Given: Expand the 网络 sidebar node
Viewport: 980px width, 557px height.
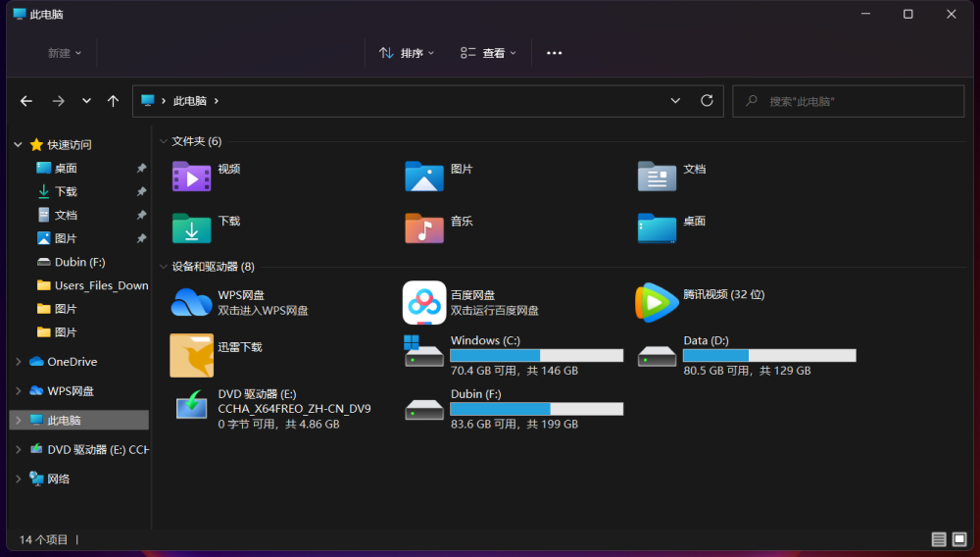Looking at the screenshot, I should point(18,479).
